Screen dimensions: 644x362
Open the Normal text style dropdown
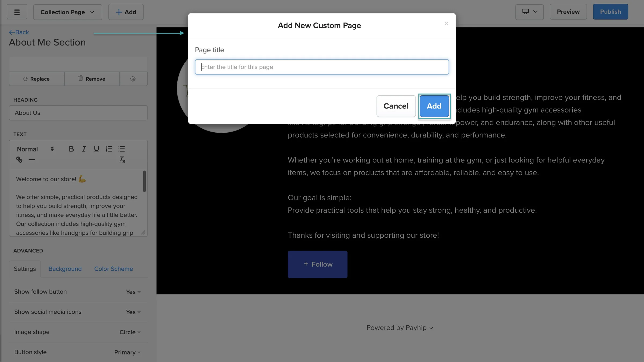click(x=35, y=149)
